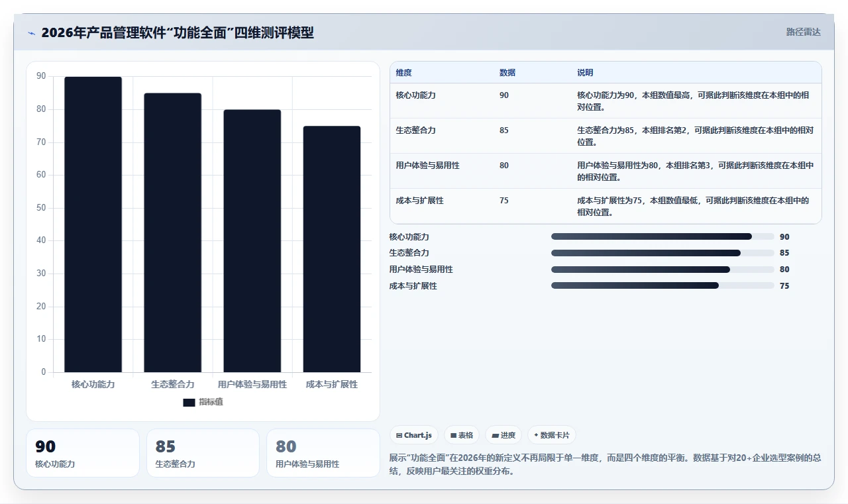Click the 数据卡片 tag pill

552,435
